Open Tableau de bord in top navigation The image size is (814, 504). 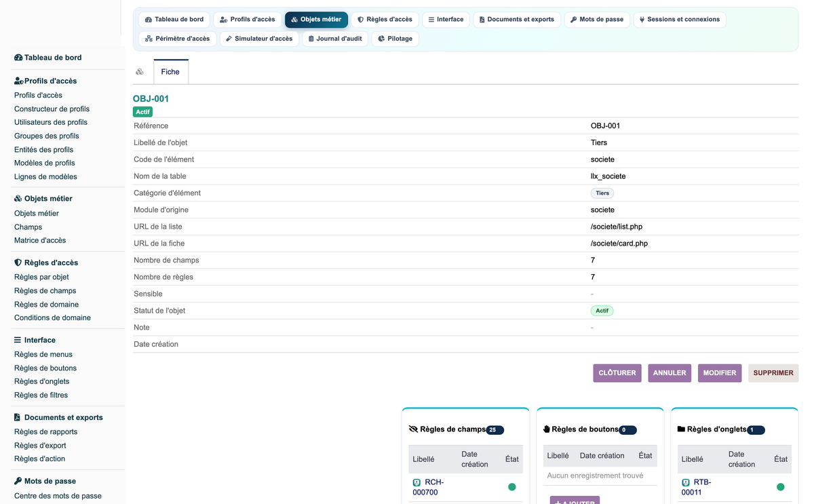(174, 20)
